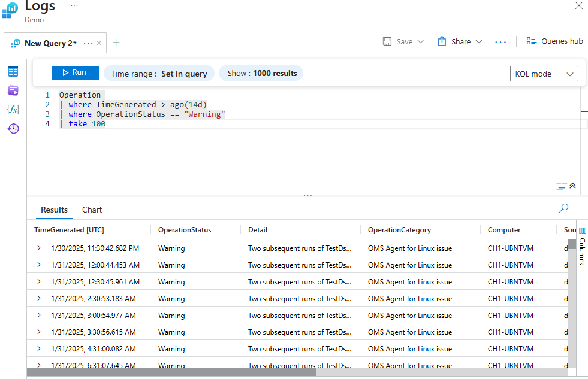
Task: Change Show 1000 results limit
Action: click(261, 73)
